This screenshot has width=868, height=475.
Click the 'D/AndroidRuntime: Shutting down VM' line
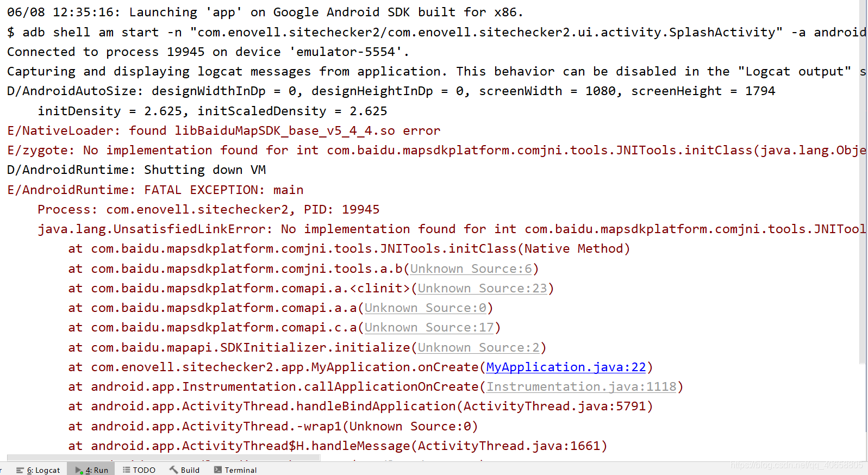point(136,170)
